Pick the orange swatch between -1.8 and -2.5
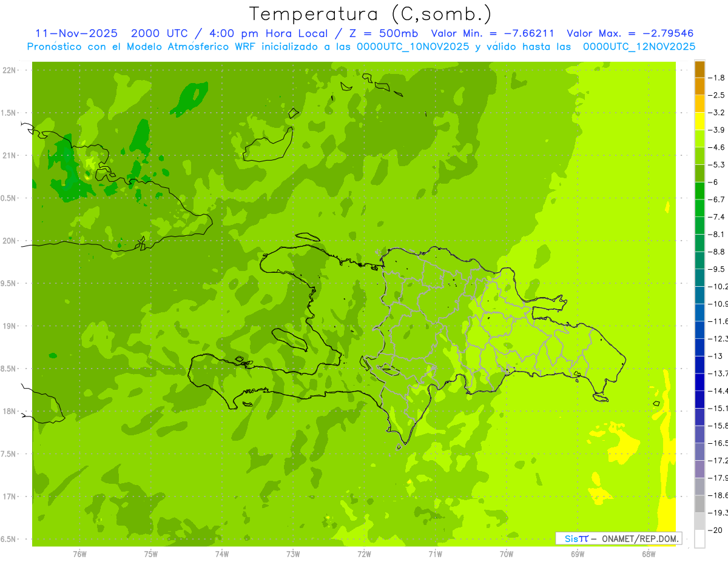Image resolution: width=728 pixels, height=562 pixels. pyautogui.click(x=699, y=87)
